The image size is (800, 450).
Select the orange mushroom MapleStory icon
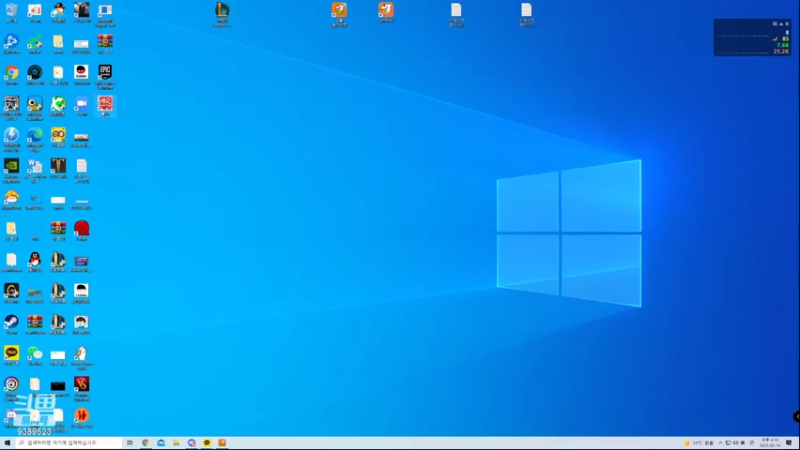[11, 200]
